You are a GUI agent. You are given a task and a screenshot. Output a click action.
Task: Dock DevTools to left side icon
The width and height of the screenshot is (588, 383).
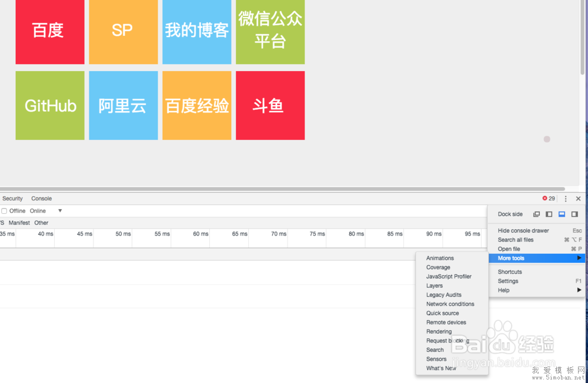click(x=549, y=214)
